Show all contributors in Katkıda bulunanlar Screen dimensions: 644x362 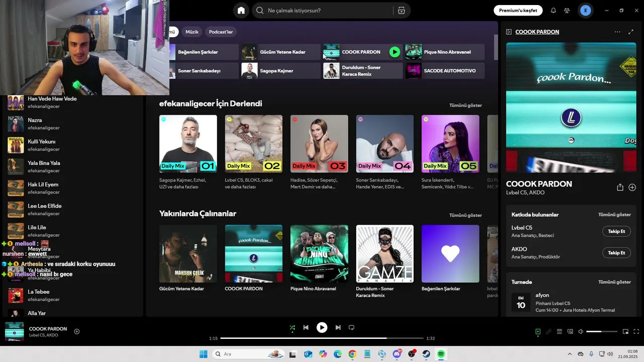(614, 215)
